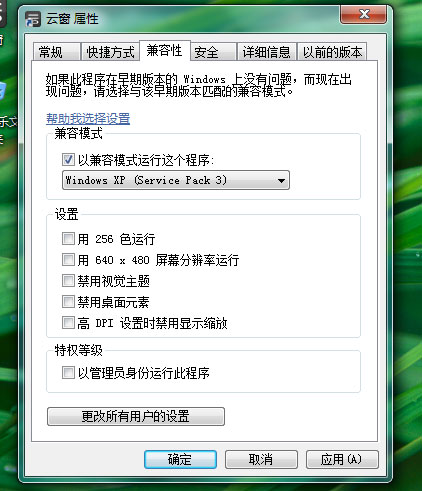422x491 pixels.
Task: Click the compatibility mode dropdown arrow
Action: [x=281, y=181]
